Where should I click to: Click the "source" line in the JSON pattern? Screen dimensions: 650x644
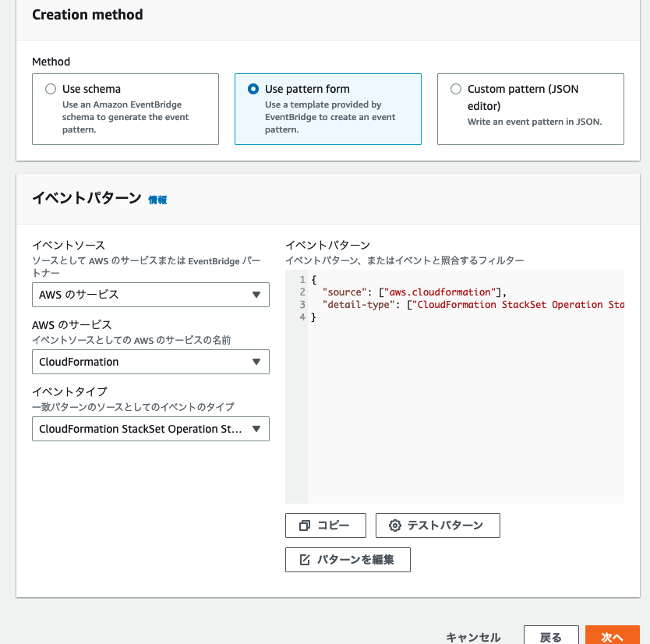click(x=414, y=292)
